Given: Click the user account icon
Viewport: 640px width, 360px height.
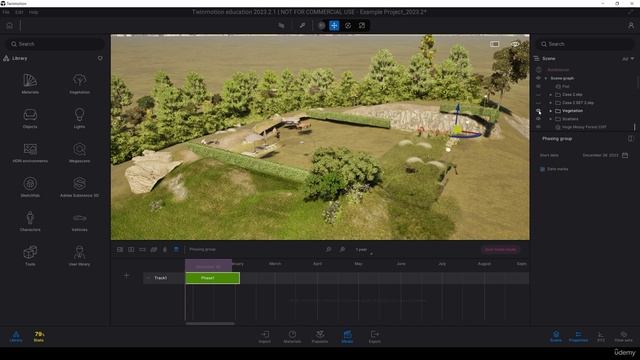Looking at the screenshot, I should pos(631,25).
